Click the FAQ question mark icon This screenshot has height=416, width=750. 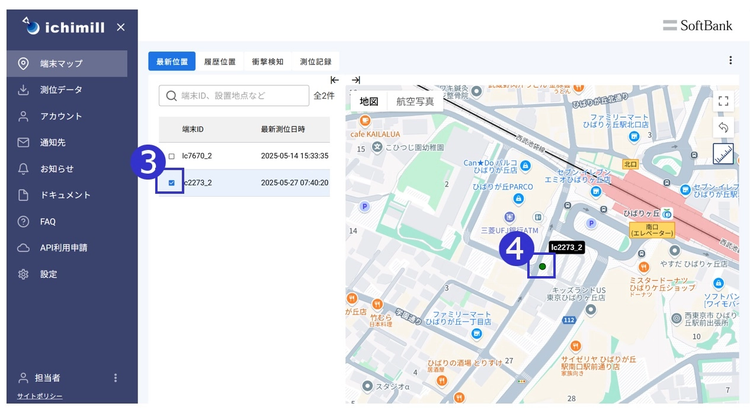pyautogui.click(x=23, y=221)
